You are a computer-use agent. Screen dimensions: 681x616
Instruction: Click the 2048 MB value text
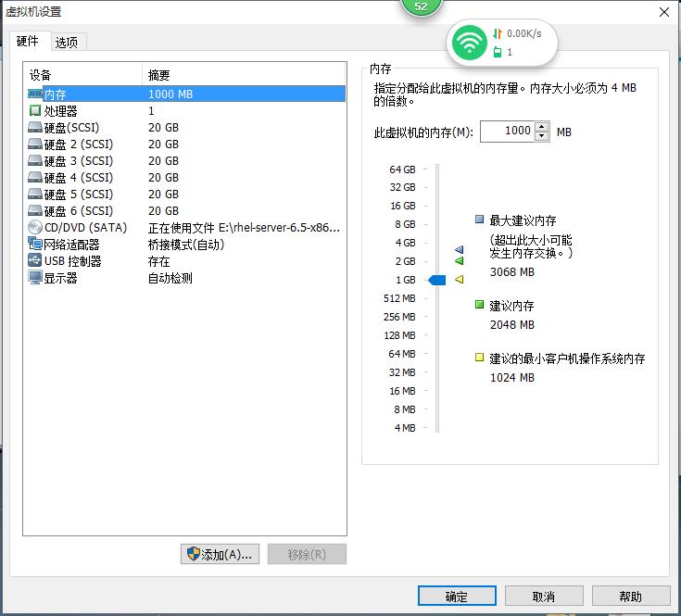click(512, 325)
